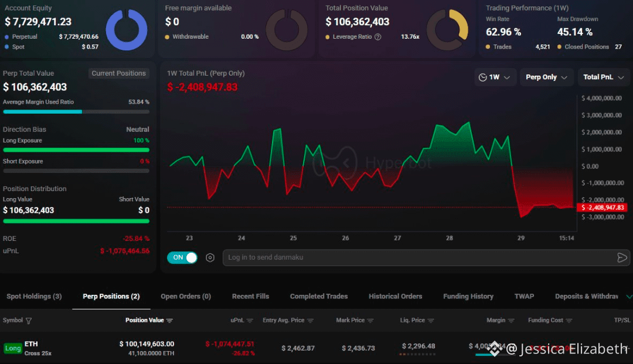This screenshot has width=633, height=364.
Task: Click the Symbol column filter funnel icon
Action: pyautogui.click(x=29, y=321)
